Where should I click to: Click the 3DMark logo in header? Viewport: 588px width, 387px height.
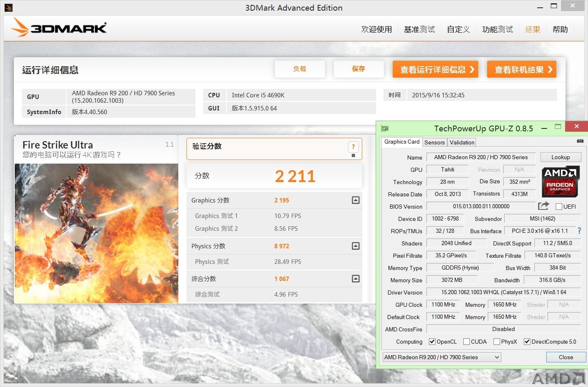pyautogui.click(x=59, y=27)
